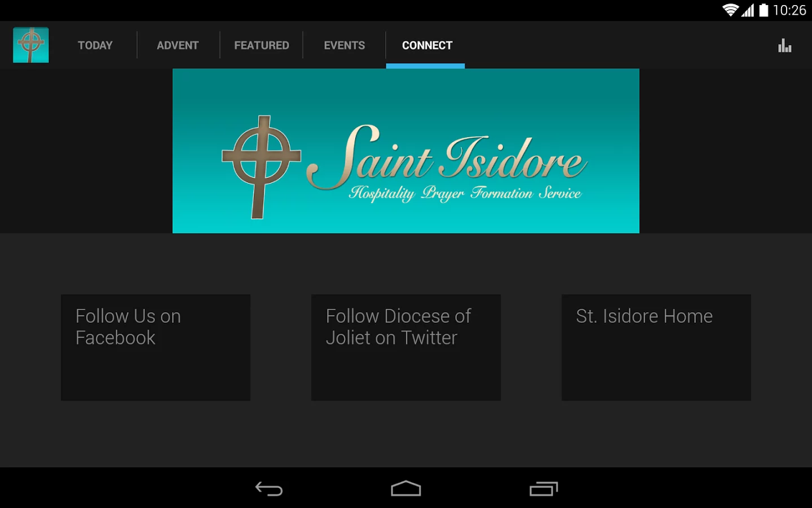
Task: Tap the cellular signal strength icon
Action: click(x=748, y=10)
